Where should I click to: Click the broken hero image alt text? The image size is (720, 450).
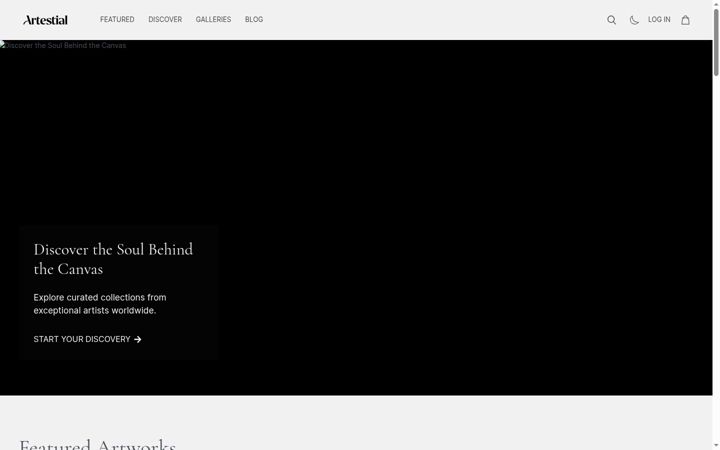point(63,45)
